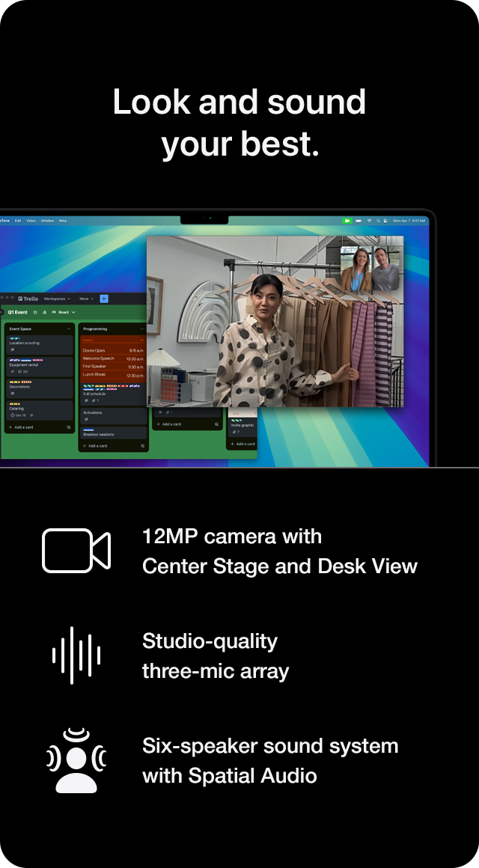Click the green camera indicator in menu bar
The image size is (479, 868).
pos(347,221)
